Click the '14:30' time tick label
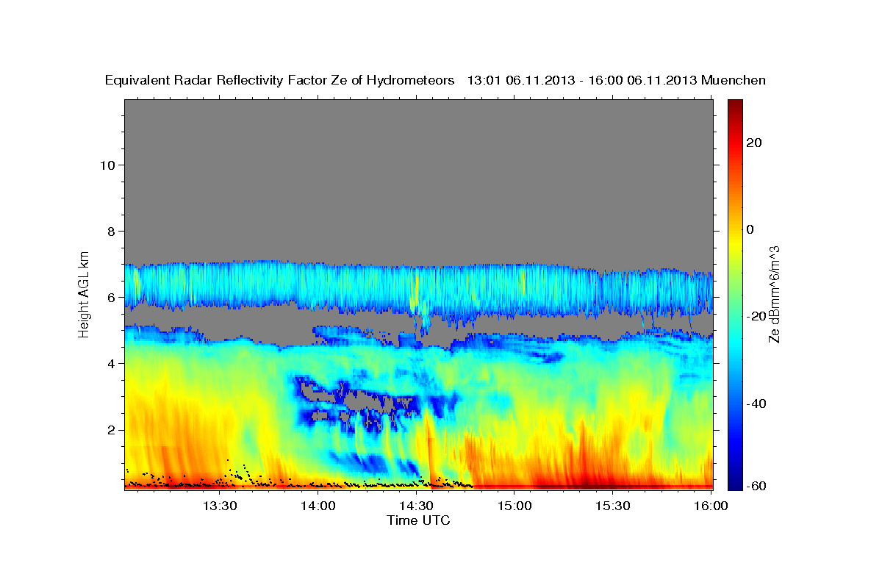The image size is (882, 588). coord(416,506)
